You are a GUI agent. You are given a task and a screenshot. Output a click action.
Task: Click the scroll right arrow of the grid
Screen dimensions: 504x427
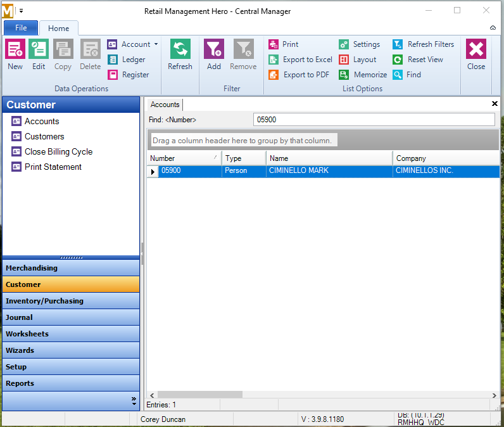click(494, 395)
